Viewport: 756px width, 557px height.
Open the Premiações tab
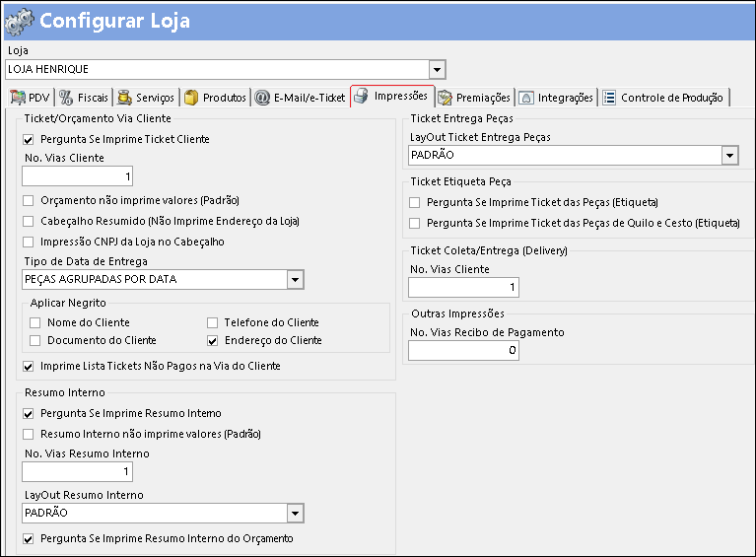[x=474, y=98]
